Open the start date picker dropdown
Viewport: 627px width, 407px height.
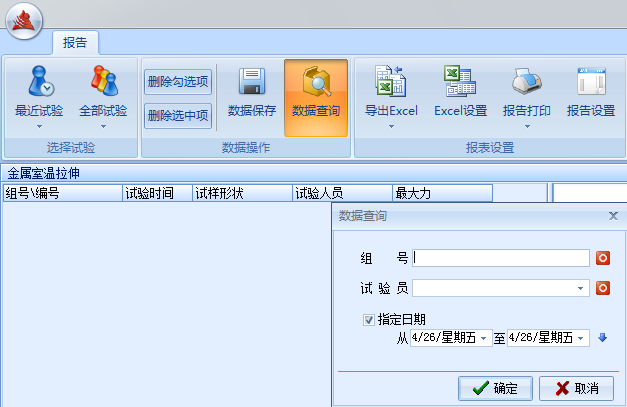point(485,338)
